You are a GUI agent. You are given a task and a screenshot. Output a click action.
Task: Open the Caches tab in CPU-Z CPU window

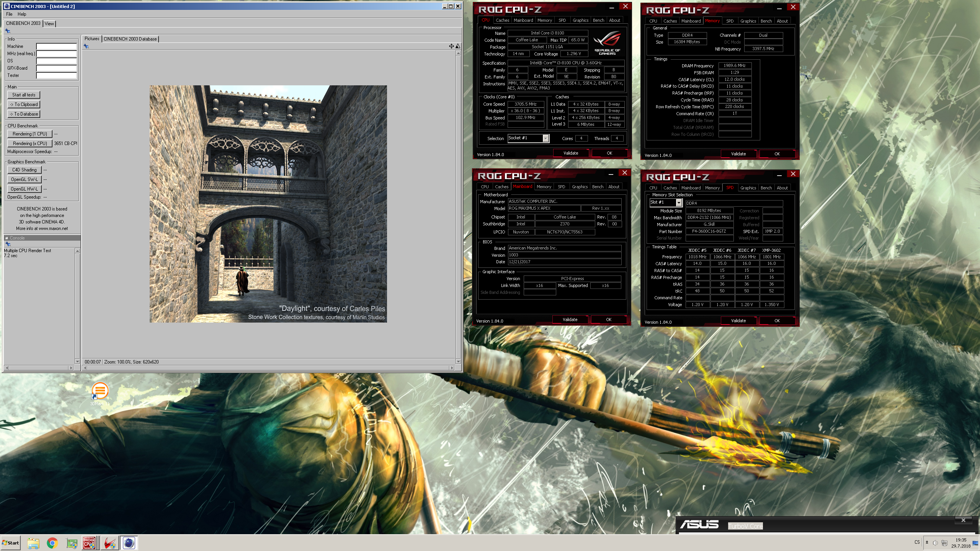[x=502, y=20]
